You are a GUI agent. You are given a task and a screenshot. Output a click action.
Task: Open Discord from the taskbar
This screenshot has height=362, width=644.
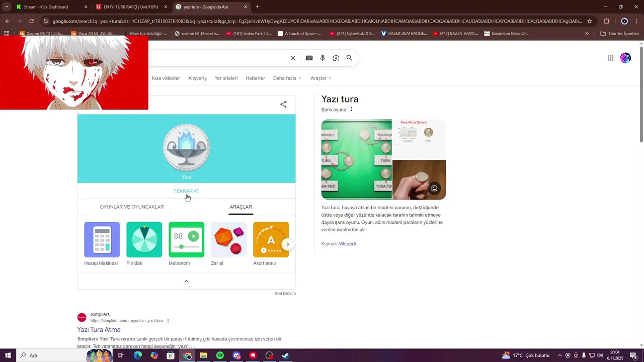click(x=236, y=355)
